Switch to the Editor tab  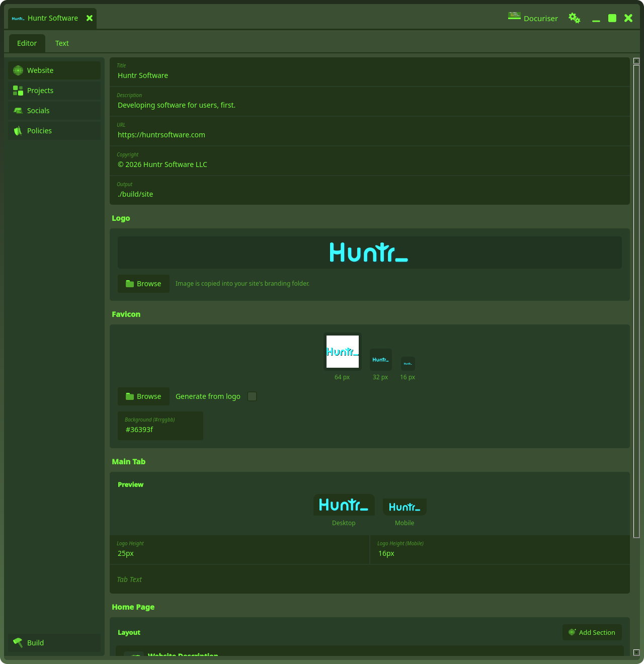coord(27,43)
